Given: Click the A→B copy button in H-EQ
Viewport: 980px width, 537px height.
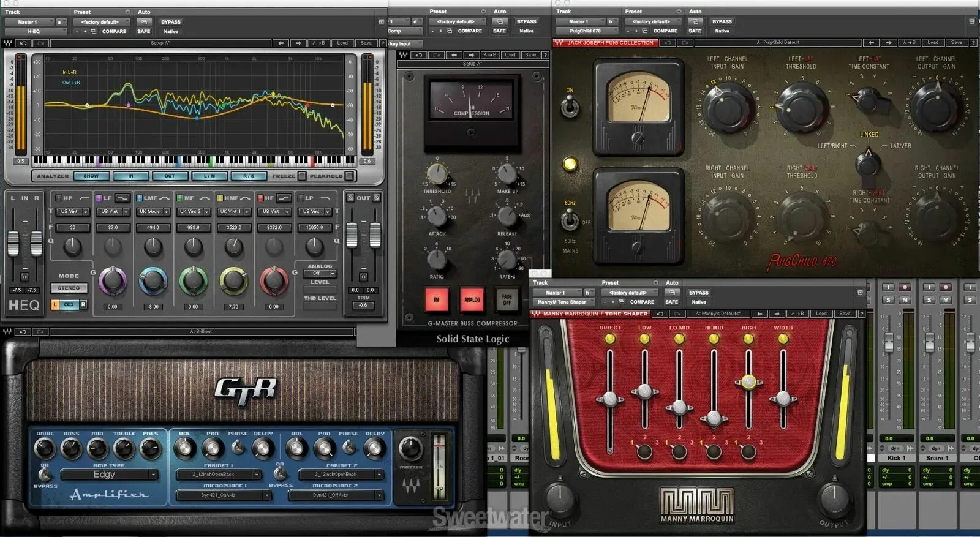Looking at the screenshot, I should point(319,43).
